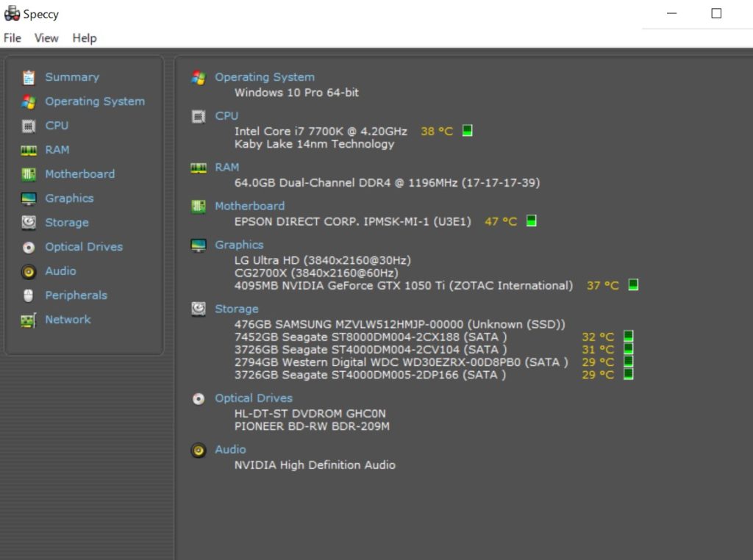Open the File menu
This screenshot has width=753, height=560.
13,38
